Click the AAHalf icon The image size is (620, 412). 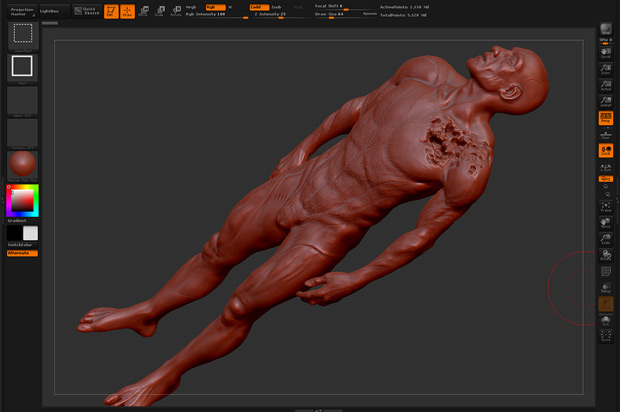pyautogui.click(x=606, y=102)
